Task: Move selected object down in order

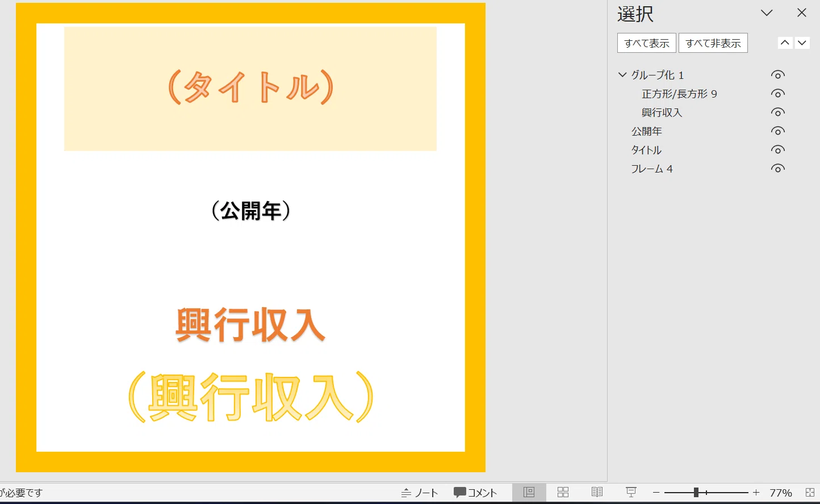Action: tap(802, 43)
